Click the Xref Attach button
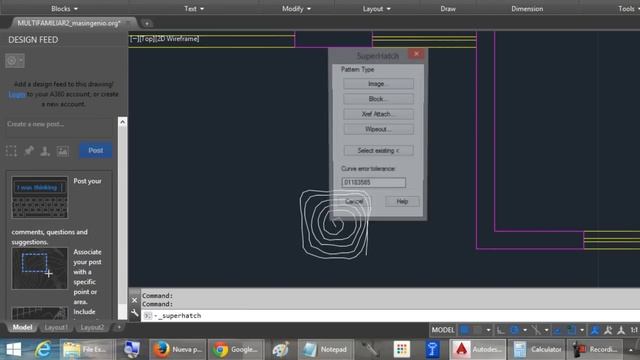 (378, 114)
